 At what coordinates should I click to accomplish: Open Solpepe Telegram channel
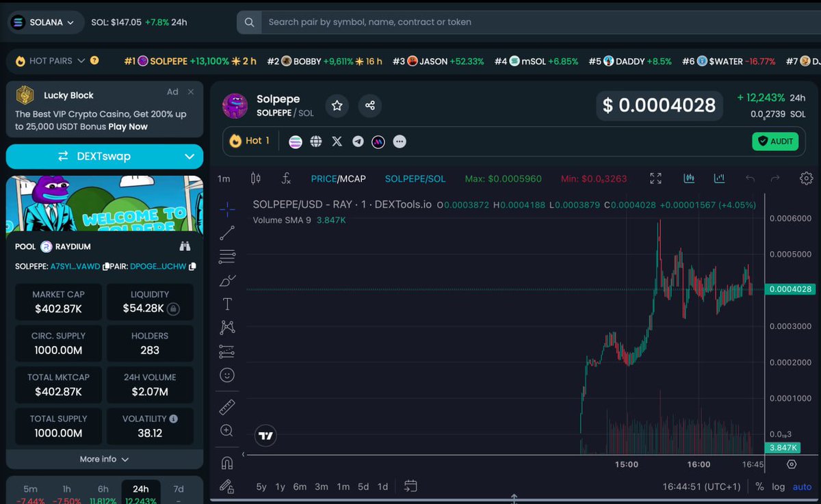(x=358, y=142)
